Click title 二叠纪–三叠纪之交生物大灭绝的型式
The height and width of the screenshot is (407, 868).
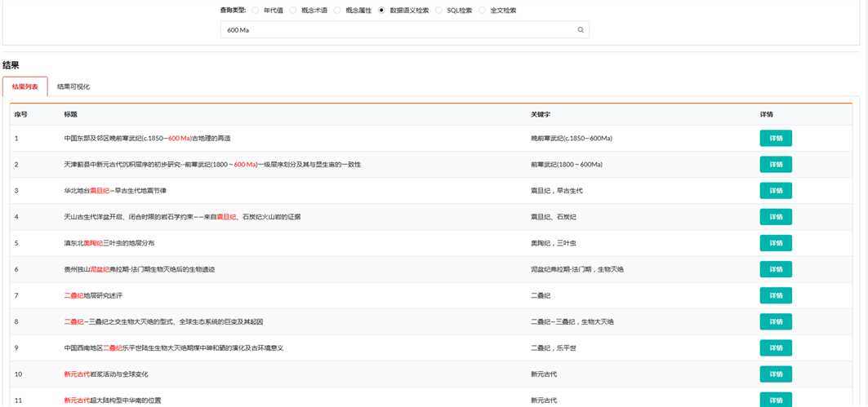pos(163,322)
